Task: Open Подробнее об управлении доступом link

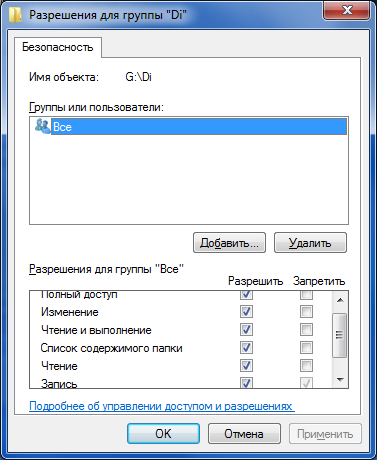Action: coord(162,406)
